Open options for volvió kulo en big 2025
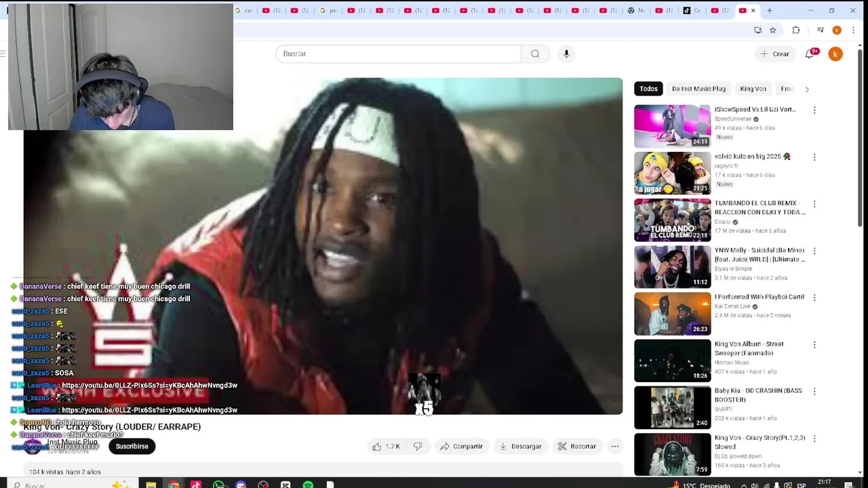Viewport: 868px width, 488px height. [x=814, y=157]
